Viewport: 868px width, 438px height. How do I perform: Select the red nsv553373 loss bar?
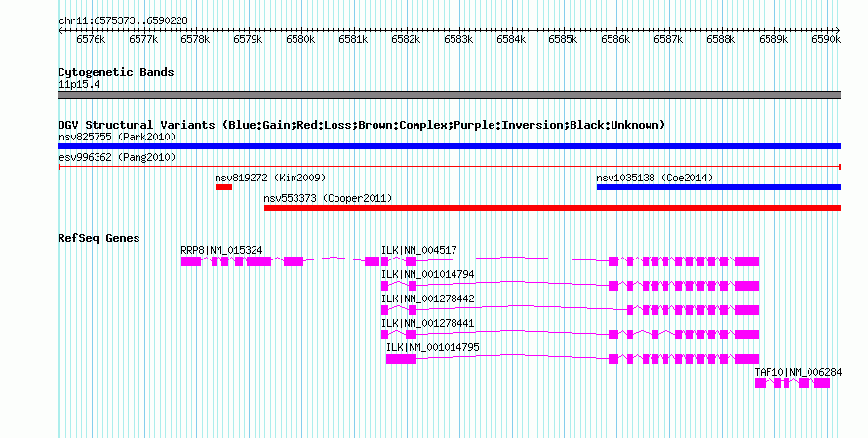(552, 208)
